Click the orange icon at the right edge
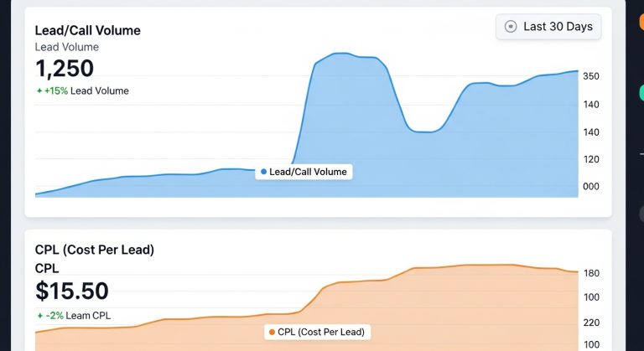Image resolution: width=644 pixels, height=351 pixels. click(640, 22)
